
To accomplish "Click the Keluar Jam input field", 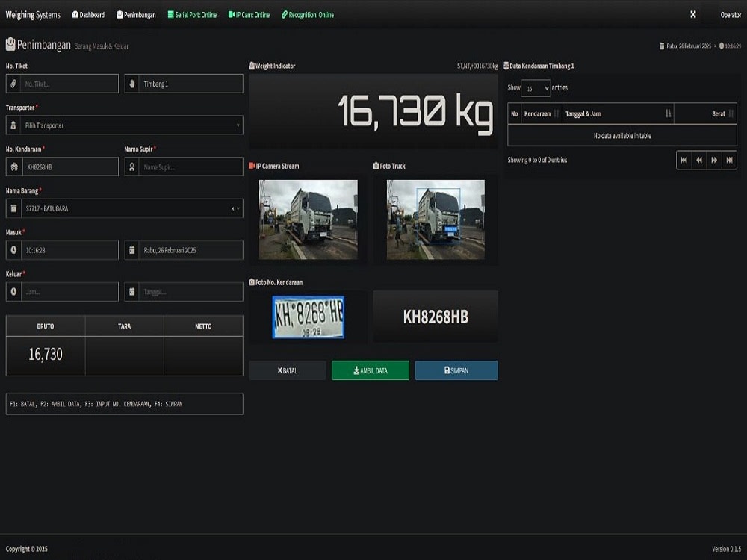I will (69, 292).
